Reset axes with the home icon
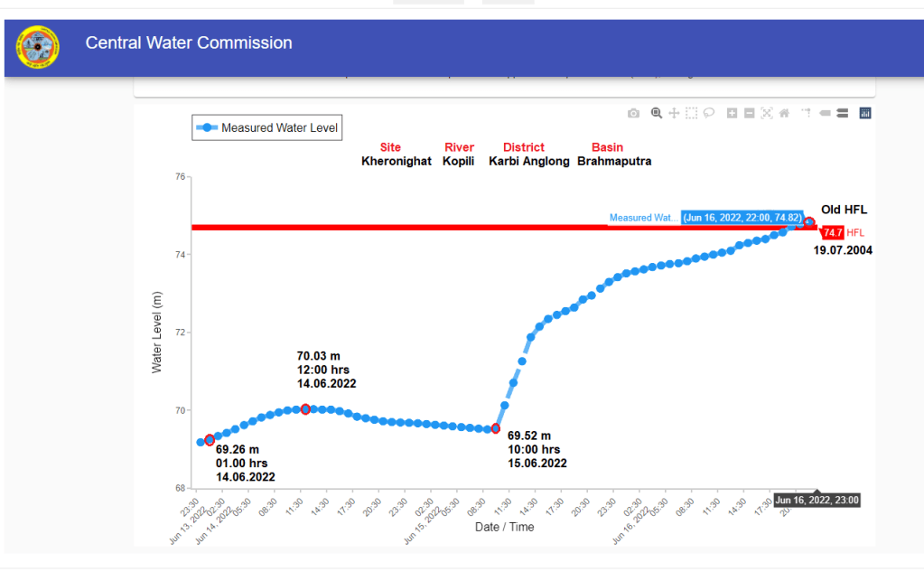The height and width of the screenshot is (581, 924). pyautogui.click(x=784, y=113)
